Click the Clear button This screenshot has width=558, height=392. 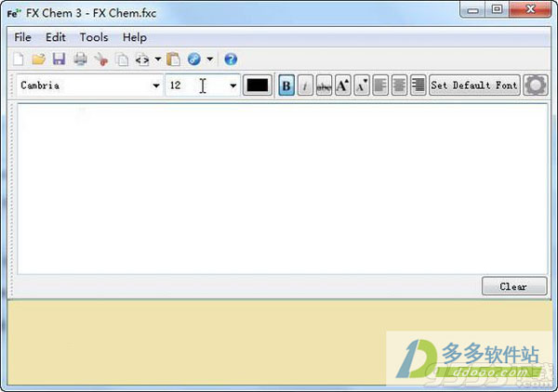514,286
